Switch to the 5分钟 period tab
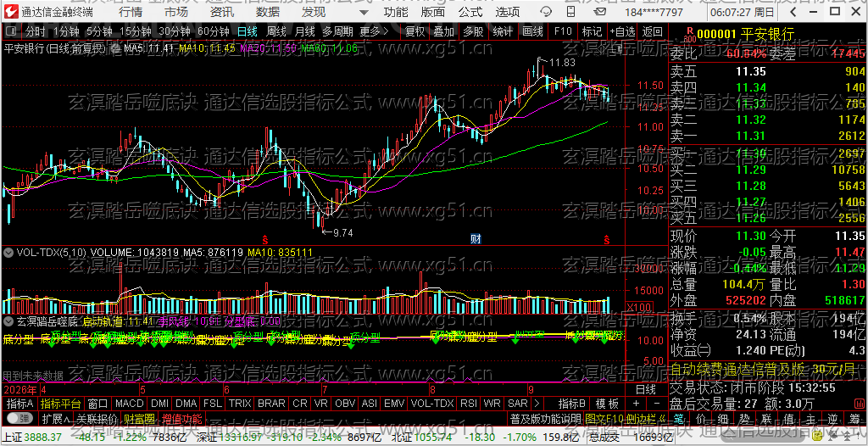868x446 pixels. pyautogui.click(x=99, y=31)
